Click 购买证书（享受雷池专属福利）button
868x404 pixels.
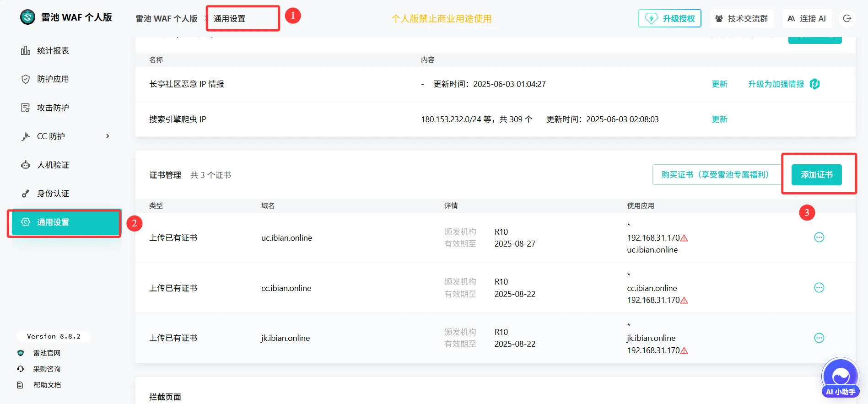tap(717, 175)
